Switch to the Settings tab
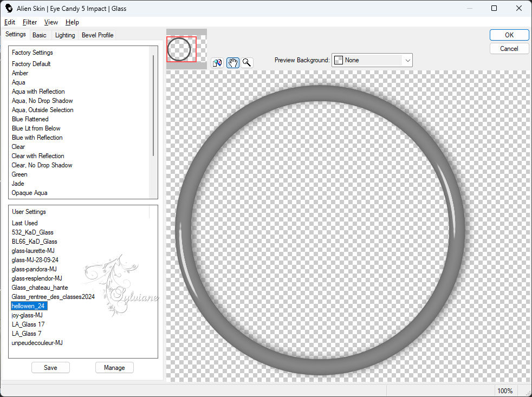This screenshot has width=532, height=397. pyautogui.click(x=15, y=34)
